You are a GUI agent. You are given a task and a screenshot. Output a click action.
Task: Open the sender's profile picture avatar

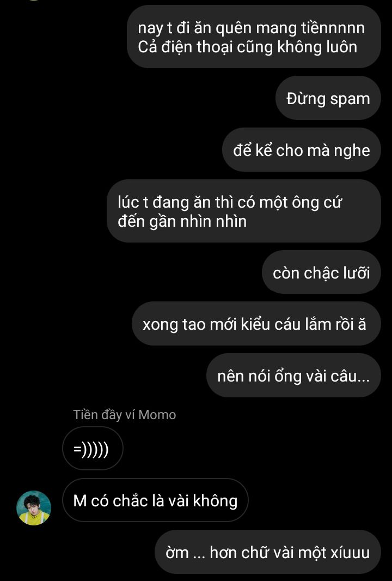(34, 508)
